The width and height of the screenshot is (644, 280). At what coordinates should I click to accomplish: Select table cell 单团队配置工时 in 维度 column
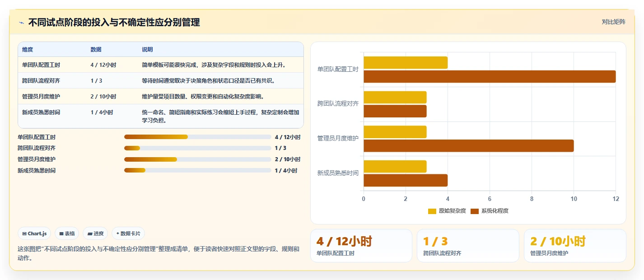(x=41, y=65)
